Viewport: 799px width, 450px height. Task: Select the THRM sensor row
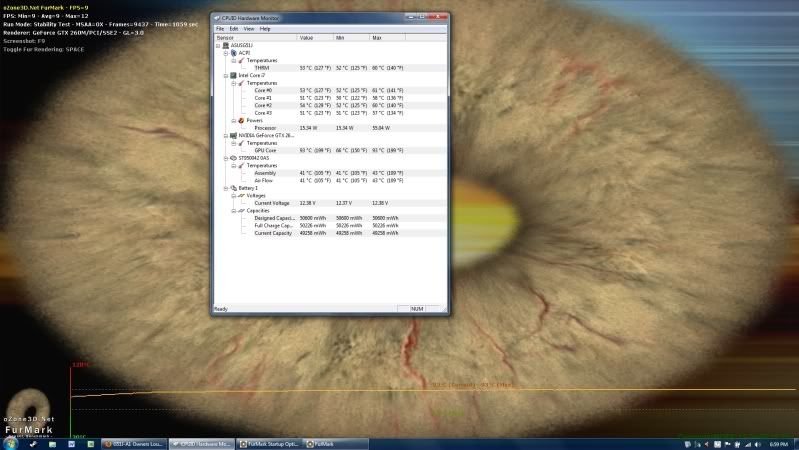click(x=330, y=68)
